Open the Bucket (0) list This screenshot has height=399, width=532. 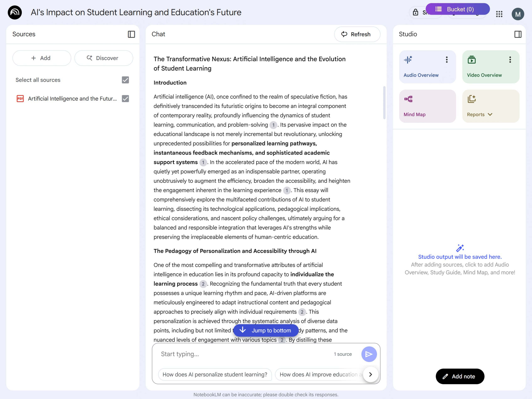pos(457,9)
